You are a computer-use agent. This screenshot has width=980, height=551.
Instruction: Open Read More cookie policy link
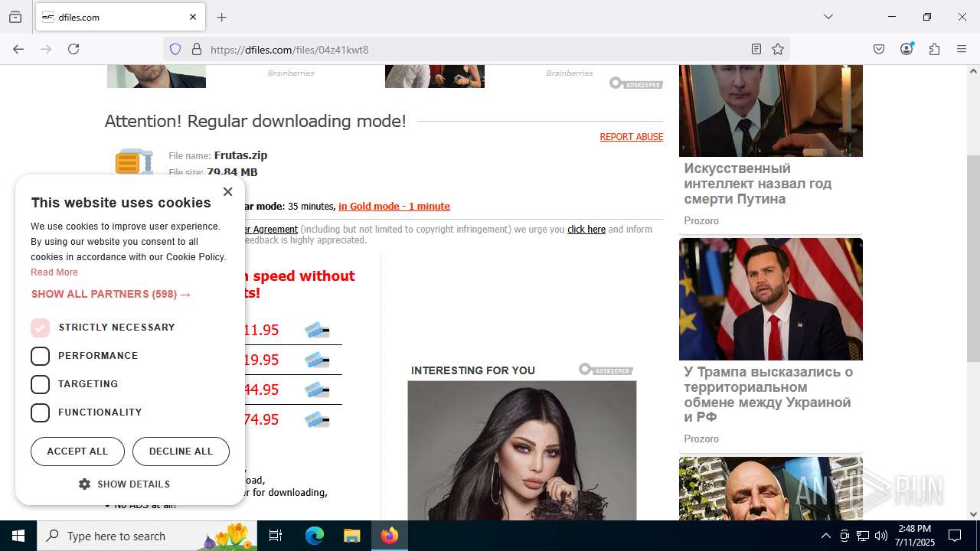click(x=54, y=272)
